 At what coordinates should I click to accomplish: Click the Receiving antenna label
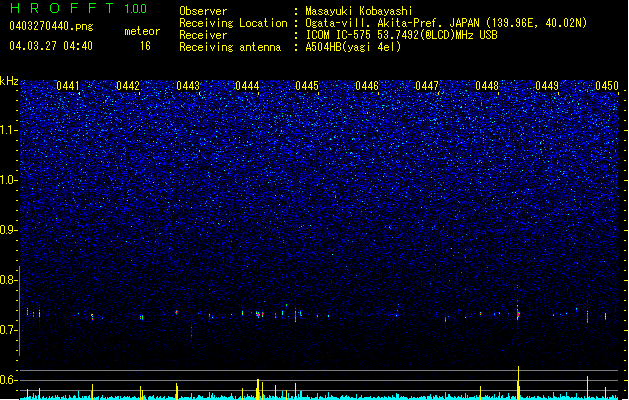pos(230,47)
